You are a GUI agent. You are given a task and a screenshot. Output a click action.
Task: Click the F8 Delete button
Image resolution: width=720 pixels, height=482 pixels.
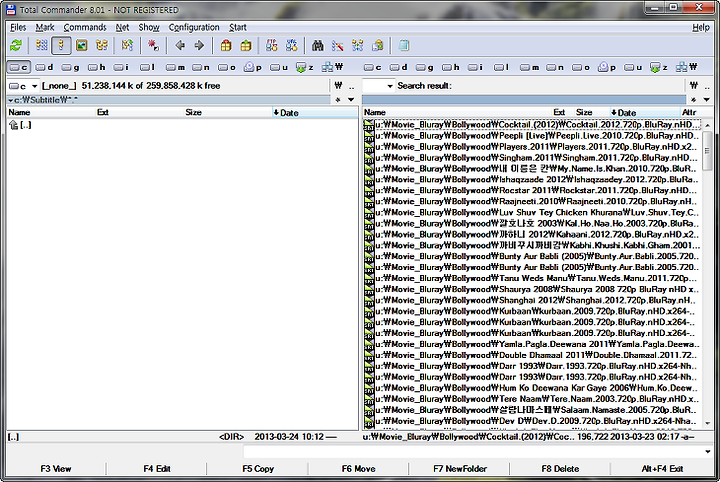(560, 469)
